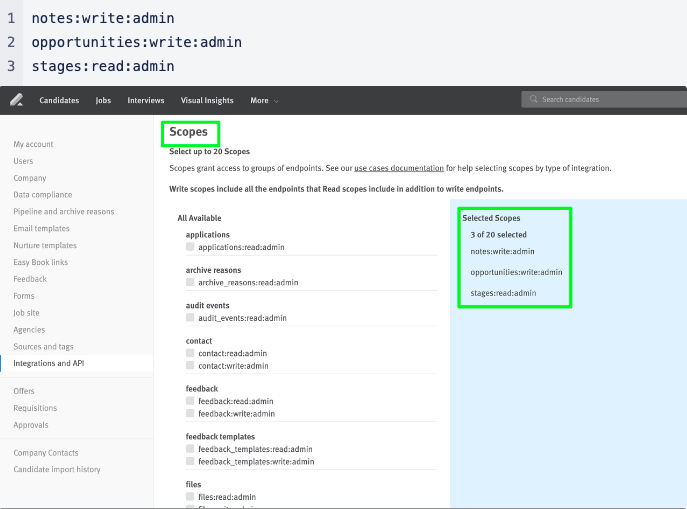The height and width of the screenshot is (509, 687).
Task: Open Company Contacts page
Action: coord(46,452)
